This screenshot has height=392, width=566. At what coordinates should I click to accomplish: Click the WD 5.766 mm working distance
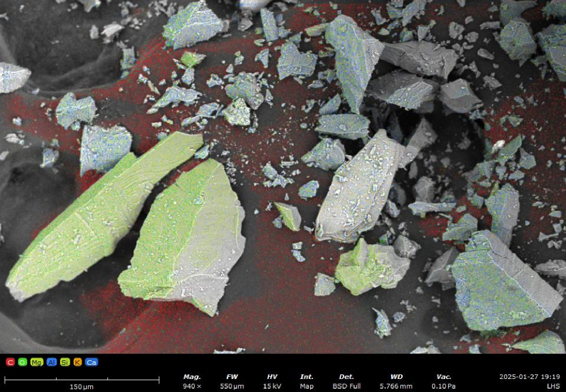(396, 382)
